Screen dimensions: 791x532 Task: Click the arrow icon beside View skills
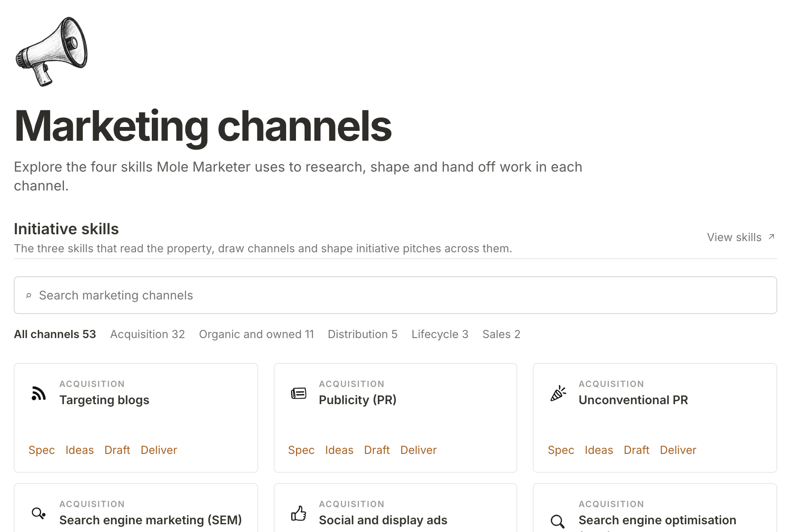point(771,237)
